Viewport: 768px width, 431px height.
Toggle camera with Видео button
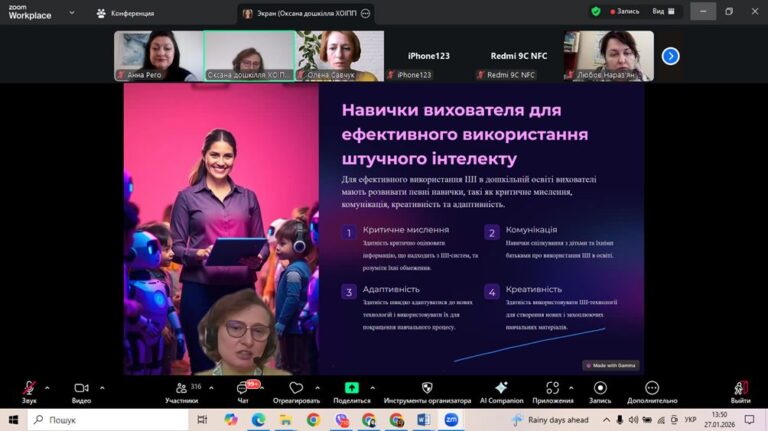click(x=81, y=392)
